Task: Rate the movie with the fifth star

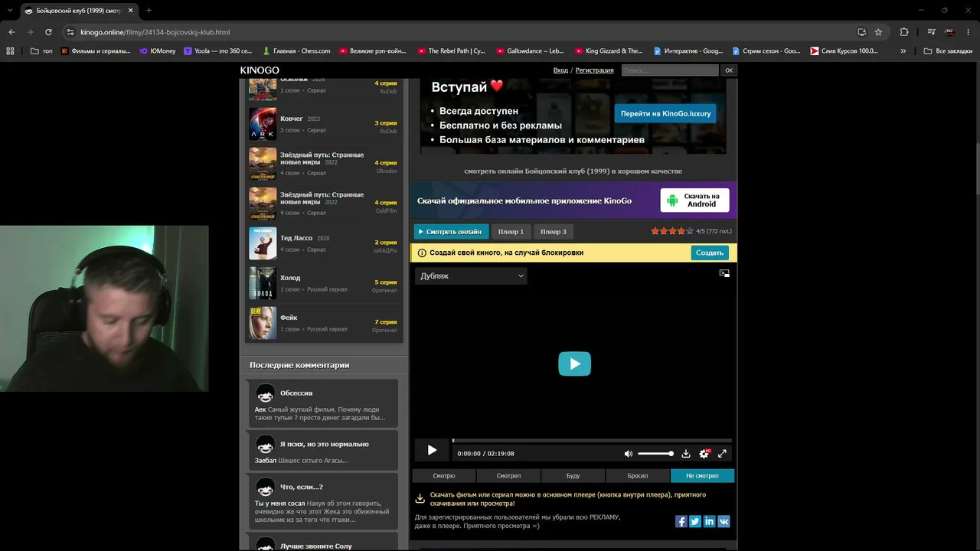Action: click(690, 231)
